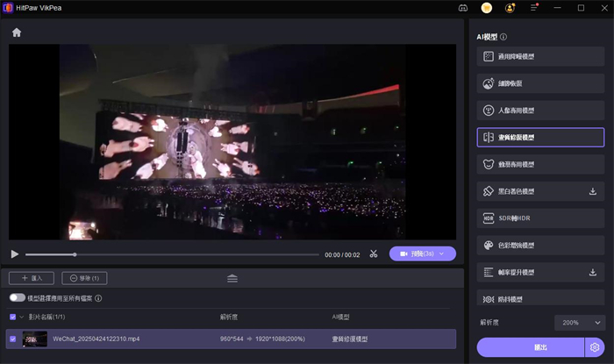Image resolution: width=614 pixels, height=364 pixels.
Task: Select the 通用降噪模型 AI model
Action: [x=540, y=56]
